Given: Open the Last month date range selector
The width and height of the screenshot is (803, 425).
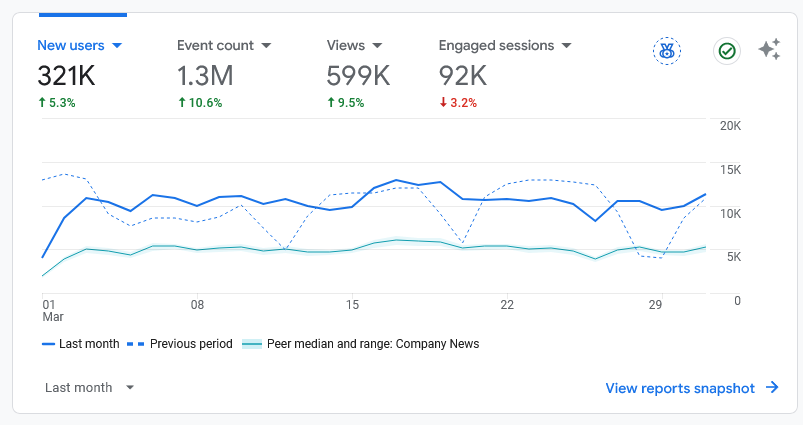Looking at the screenshot, I should pyautogui.click(x=89, y=387).
